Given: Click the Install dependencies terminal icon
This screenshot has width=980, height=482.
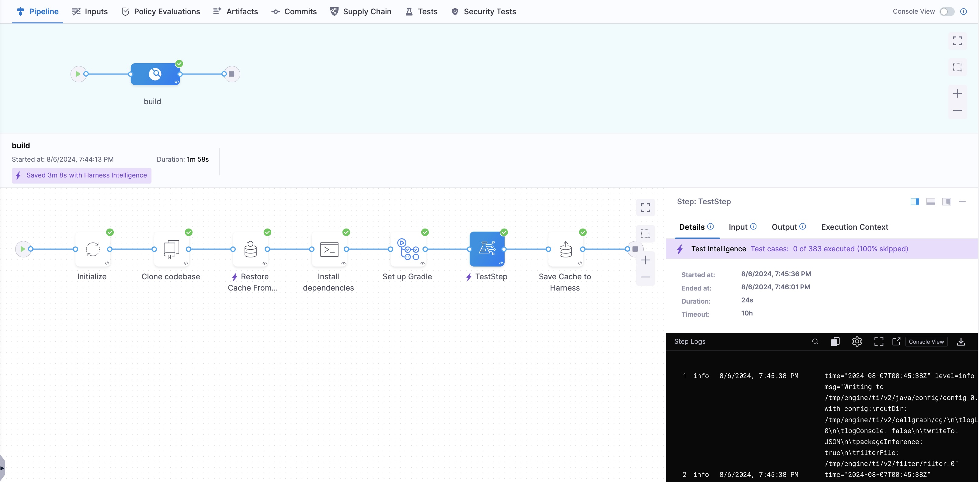Looking at the screenshot, I should [x=329, y=249].
